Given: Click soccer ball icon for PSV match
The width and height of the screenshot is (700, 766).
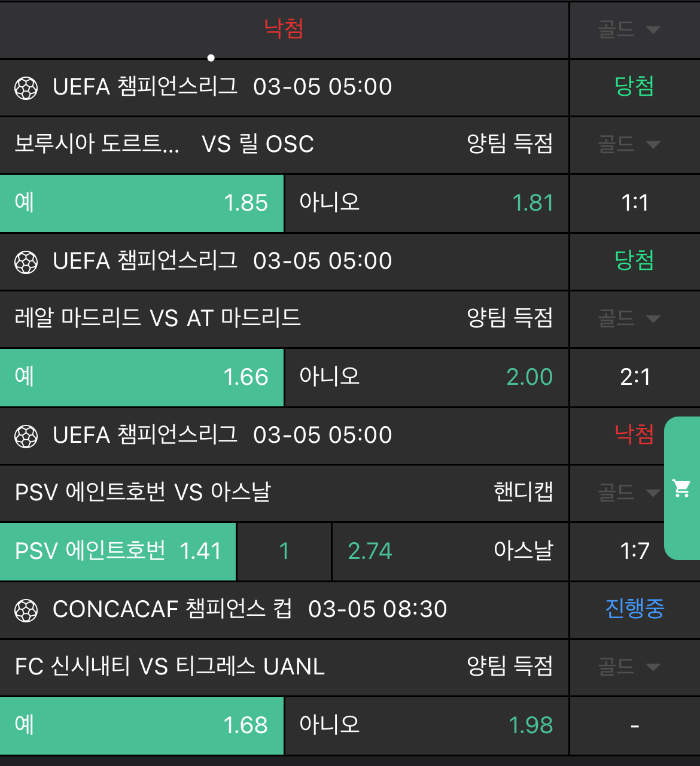Looking at the screenshot, I should pos(26,436).
